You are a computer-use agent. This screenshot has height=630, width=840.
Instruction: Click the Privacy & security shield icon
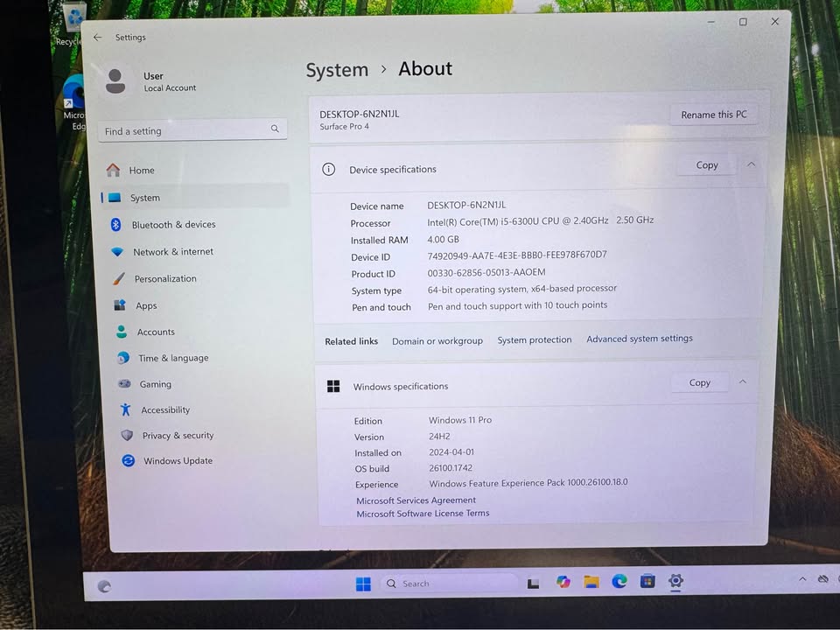tap(127, 435)
